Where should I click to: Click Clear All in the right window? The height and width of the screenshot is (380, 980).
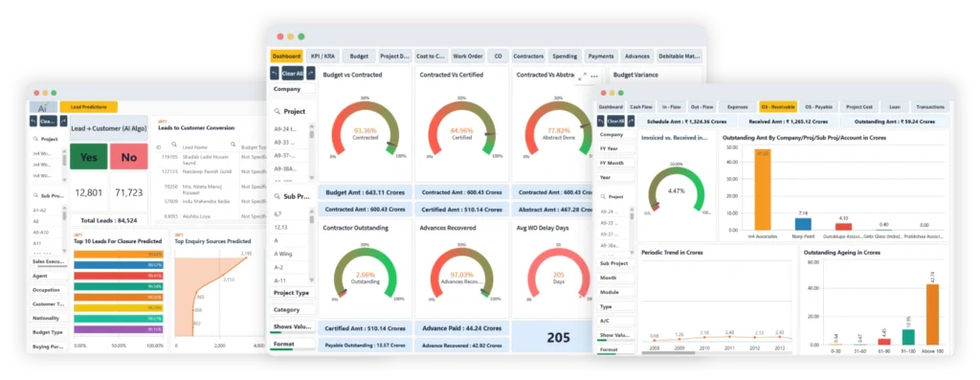pyautogui.click(x=615, y=121)
